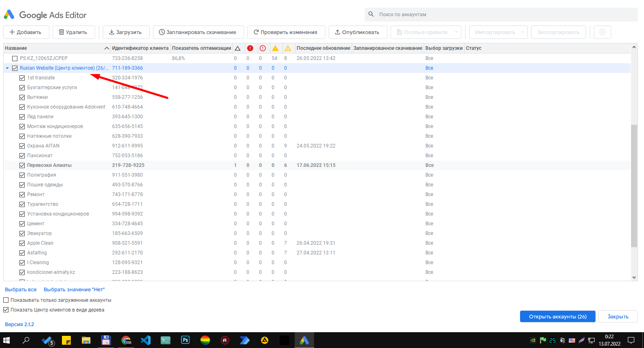Sort by solid yellow warning column header

(x=275, y=48)
